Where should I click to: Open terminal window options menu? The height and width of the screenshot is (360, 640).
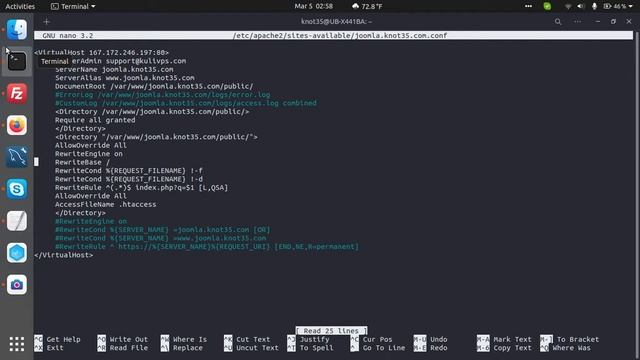click(x=578, y=22)
